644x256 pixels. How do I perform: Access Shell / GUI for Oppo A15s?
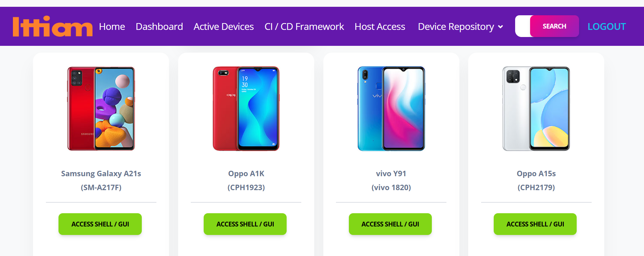[535, 224]
